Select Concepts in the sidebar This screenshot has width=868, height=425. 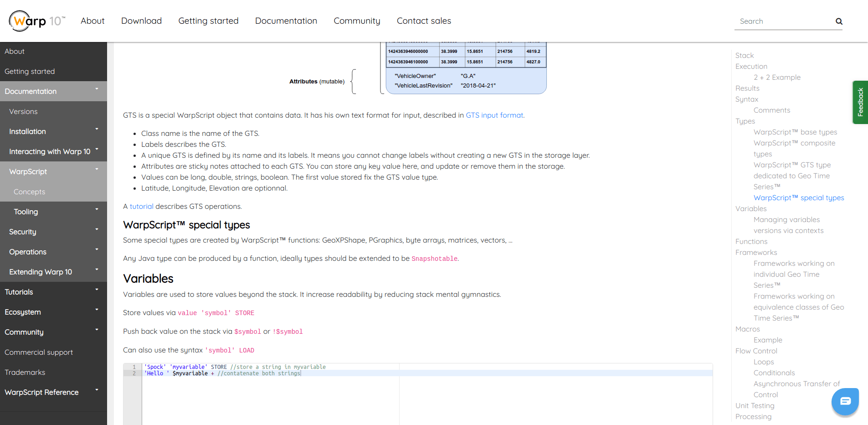pos(30,192)
